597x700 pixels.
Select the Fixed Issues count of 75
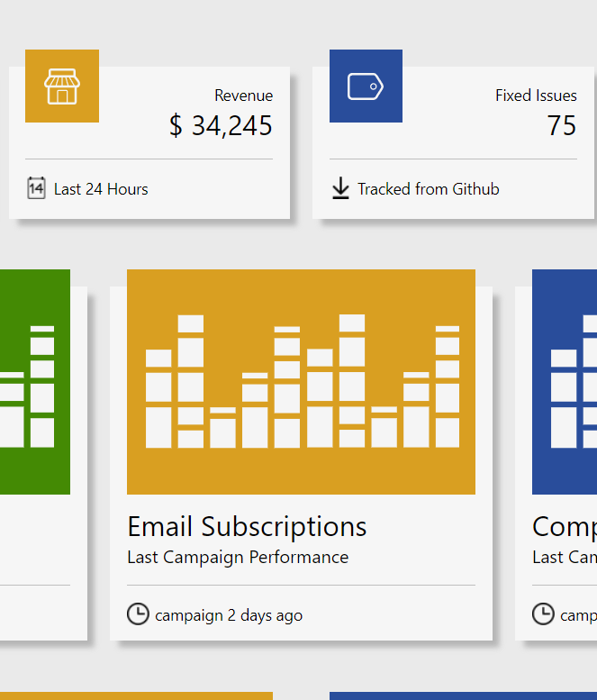coord(561,126)
